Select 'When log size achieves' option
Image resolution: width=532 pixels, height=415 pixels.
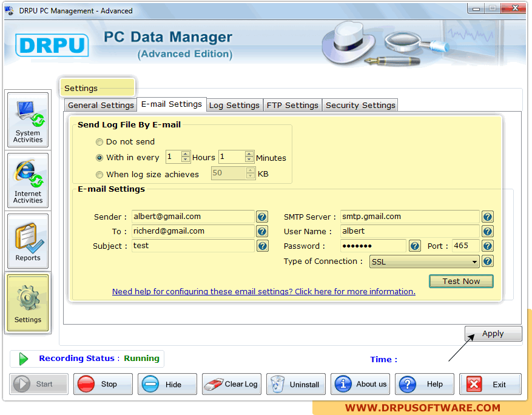tap(99, 175)
